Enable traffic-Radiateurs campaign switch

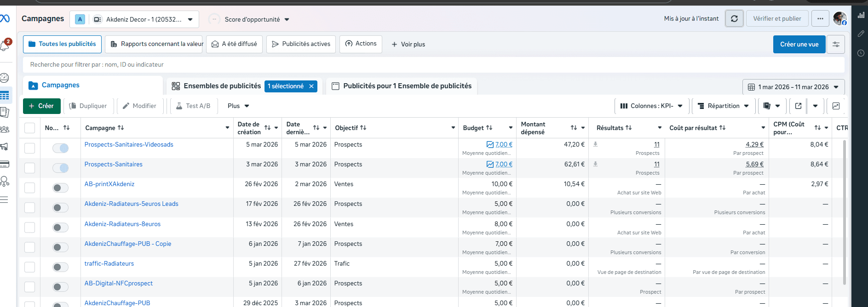(61, 267)
